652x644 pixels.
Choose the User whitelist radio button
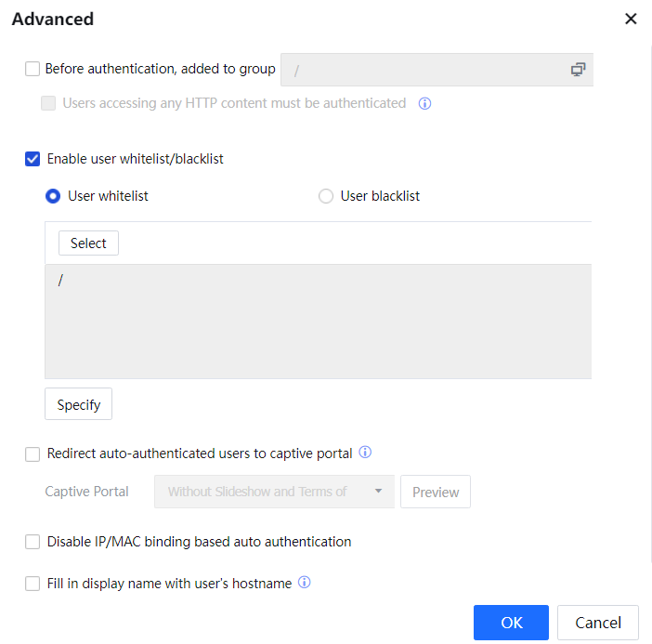[53, 196]
